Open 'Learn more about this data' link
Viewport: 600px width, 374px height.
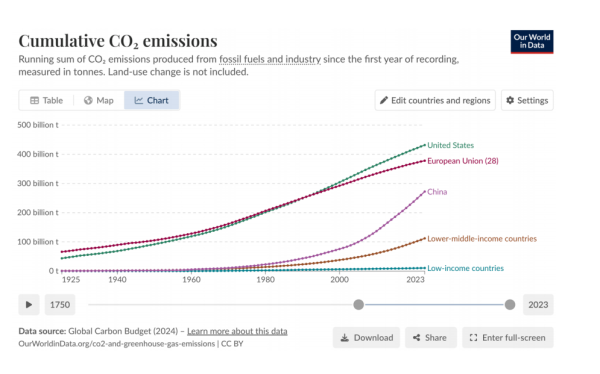237,331
